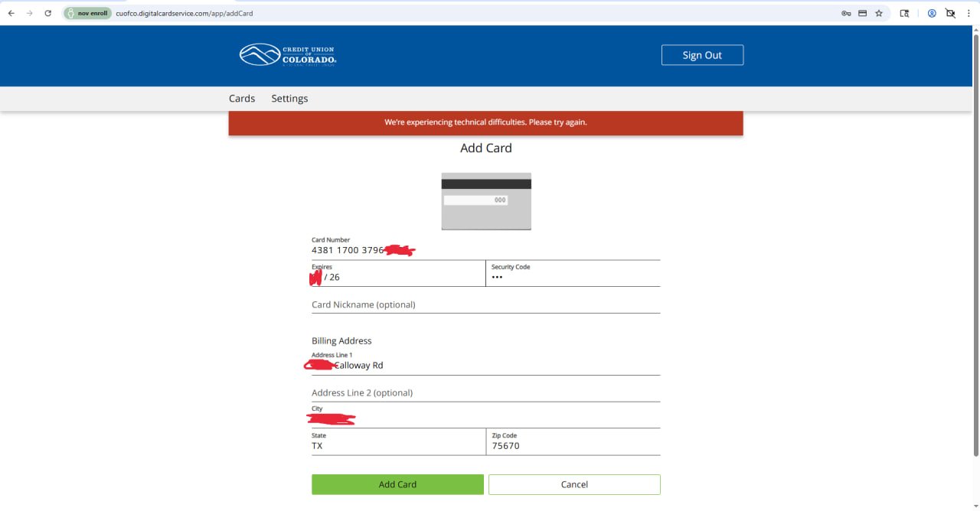
Task: Open the Cards tab
Action: (242, 99)
